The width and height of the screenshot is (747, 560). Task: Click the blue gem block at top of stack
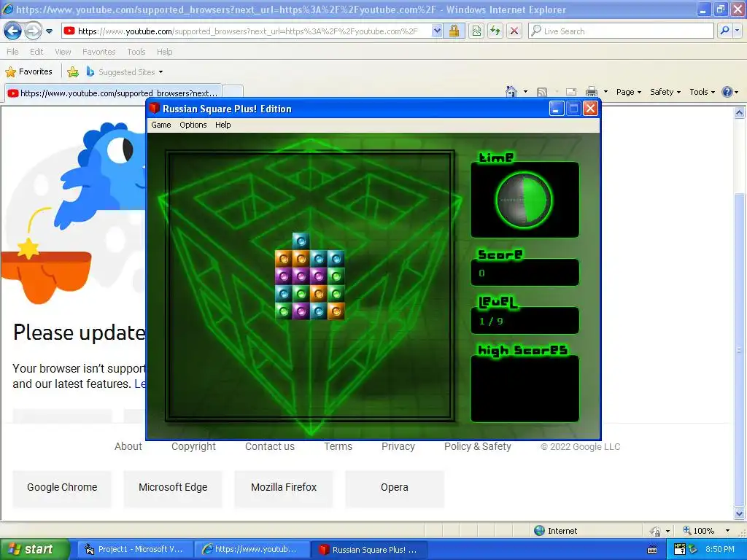(301, 241)
